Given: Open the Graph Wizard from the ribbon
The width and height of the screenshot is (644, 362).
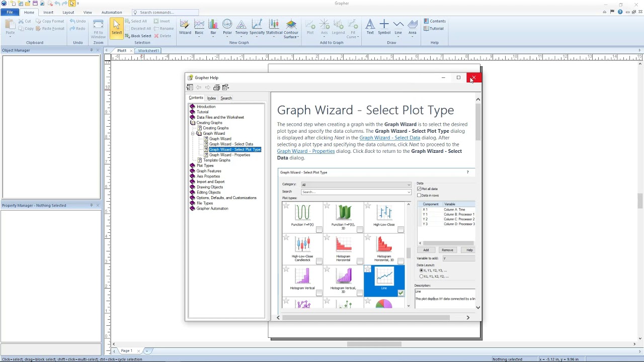Looking at the screenshot, I should tap(185, 27).
